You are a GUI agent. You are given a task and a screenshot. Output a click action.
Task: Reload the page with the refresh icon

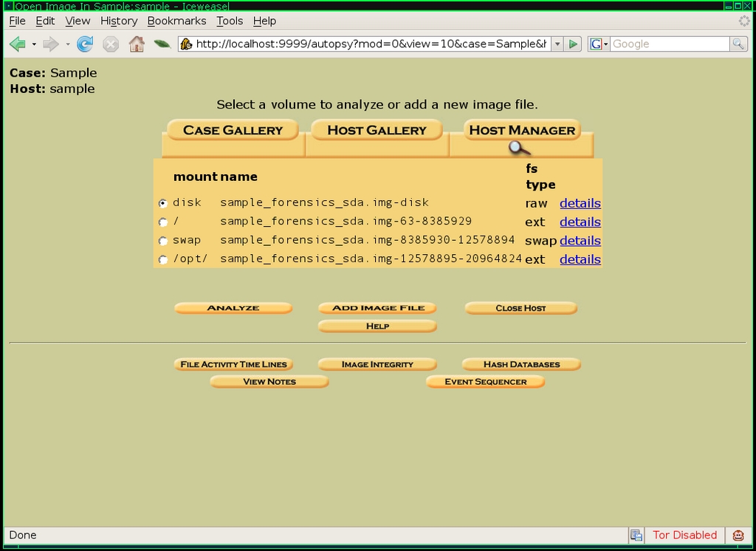click(x=85, y=44)
